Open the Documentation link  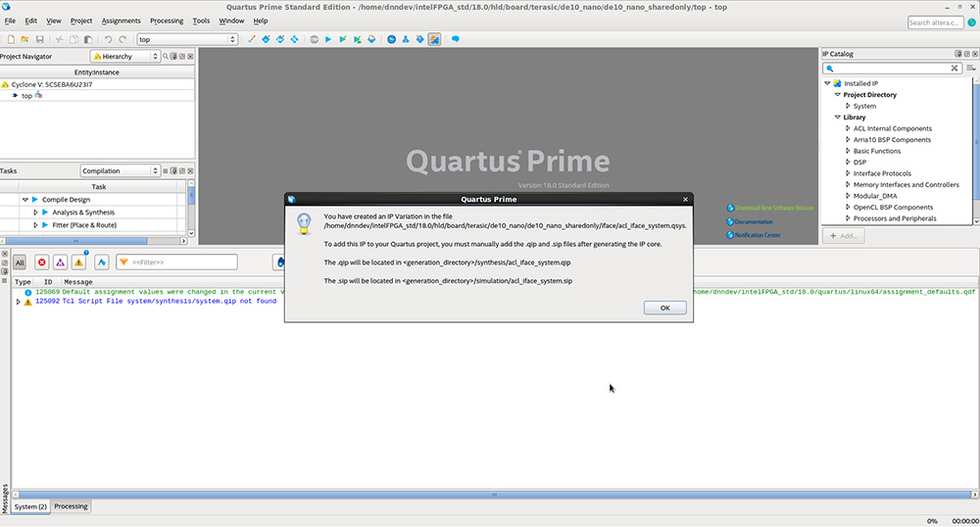754,221
